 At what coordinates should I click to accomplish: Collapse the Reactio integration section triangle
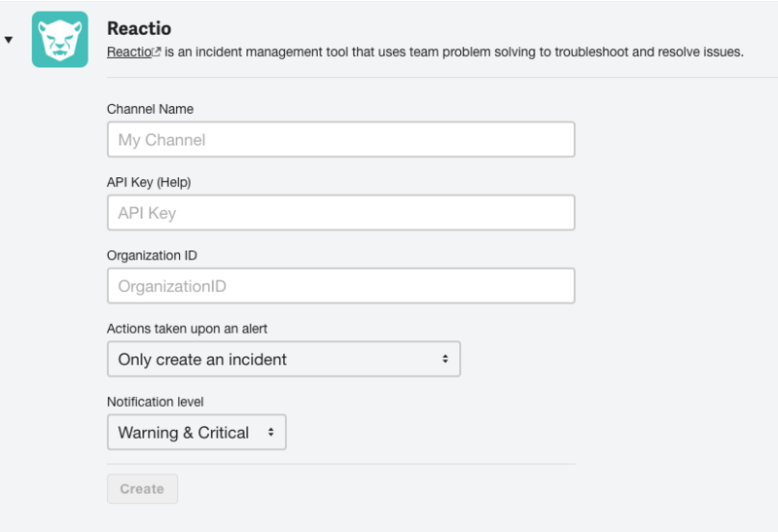point(9,40)
